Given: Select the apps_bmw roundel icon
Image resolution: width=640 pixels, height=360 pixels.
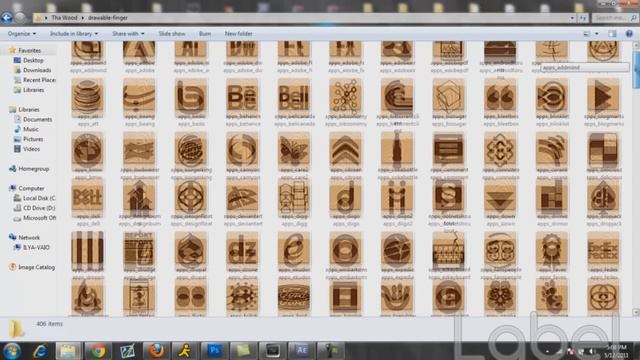Looking at the screenshot, I should click(87, 150).
